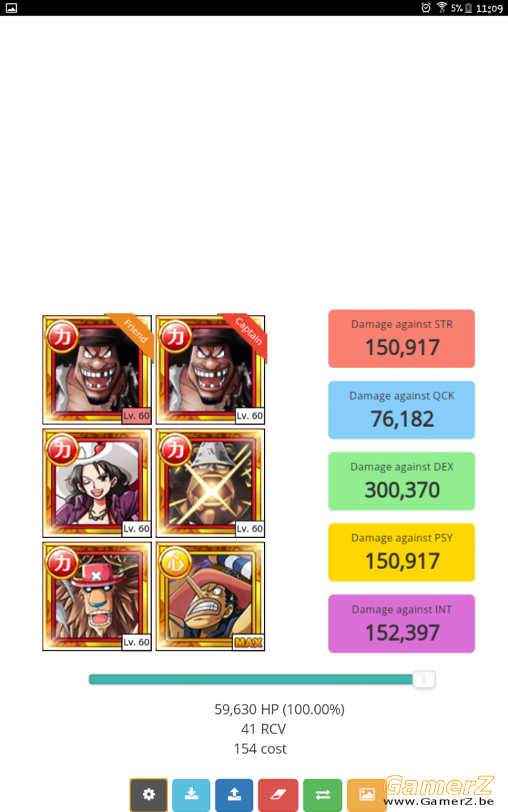Click the Damage against QCK box
The image size is (508, 812).
(x=402, y=410)
